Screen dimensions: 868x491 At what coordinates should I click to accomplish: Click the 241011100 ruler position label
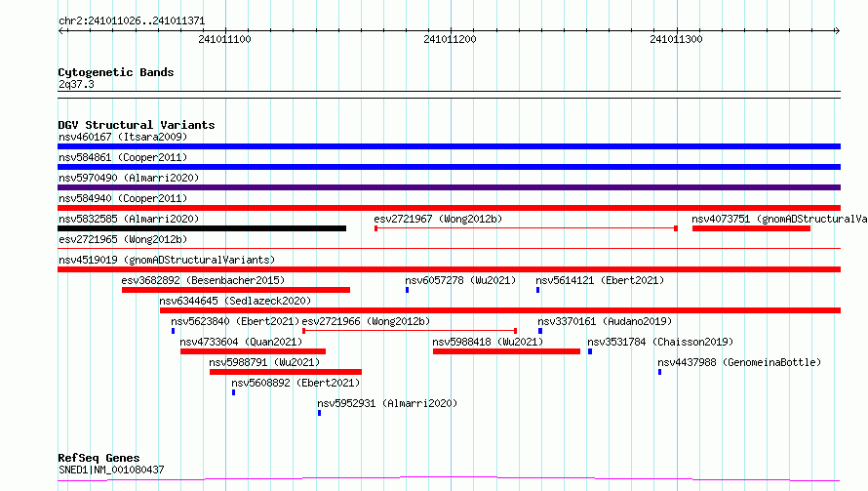(x=224, y=39)
